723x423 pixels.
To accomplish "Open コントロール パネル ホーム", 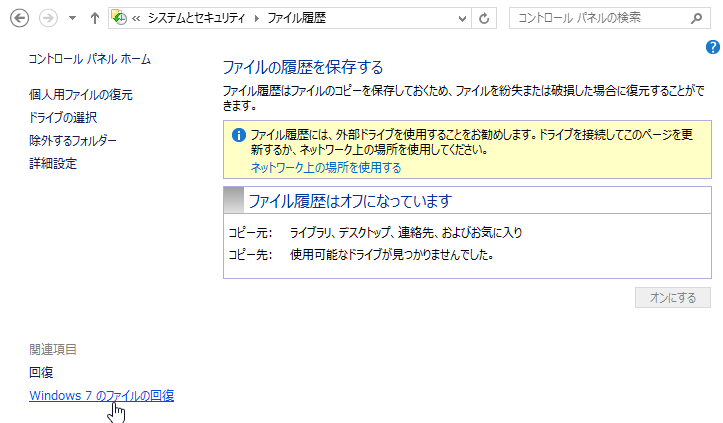I will pos(90,59).
